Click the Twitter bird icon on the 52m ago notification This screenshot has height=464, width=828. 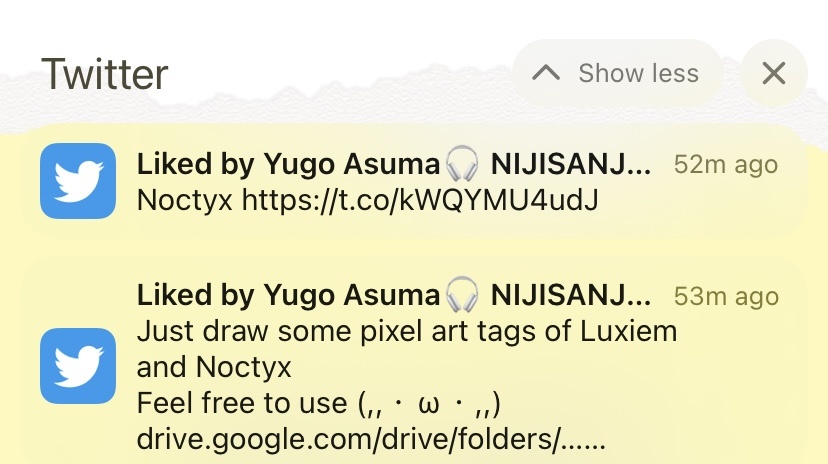[x=78, y=181]
